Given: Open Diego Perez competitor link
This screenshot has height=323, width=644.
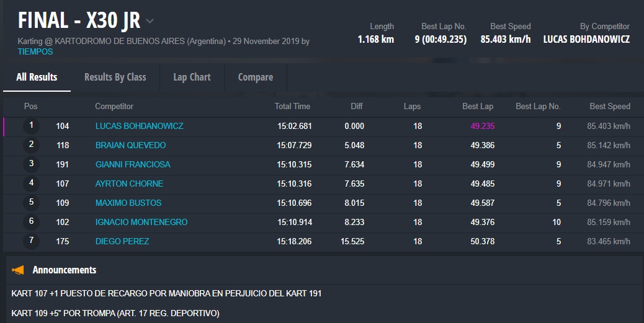Looking at the screenshot, I should [x=122, y=241].
